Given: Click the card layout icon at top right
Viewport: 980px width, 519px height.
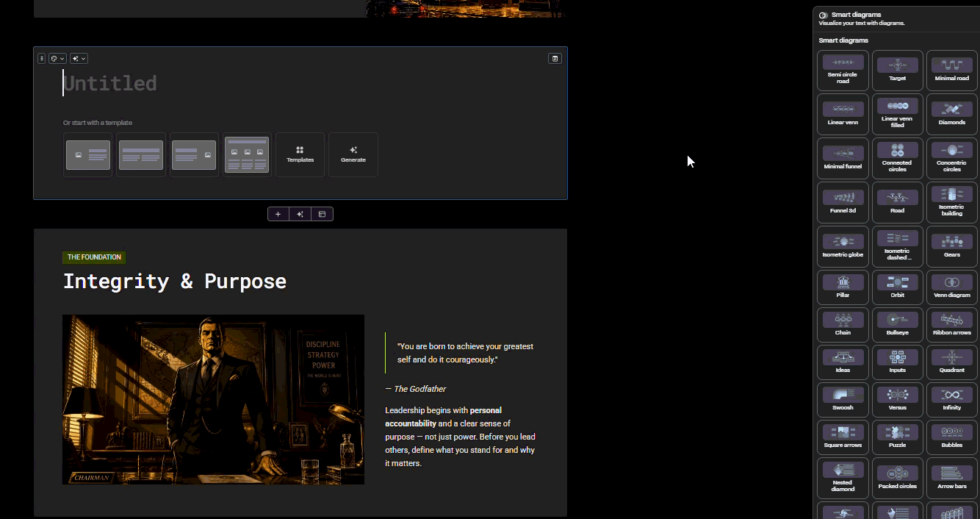Looking at the screenshot, I should (555, 58).
